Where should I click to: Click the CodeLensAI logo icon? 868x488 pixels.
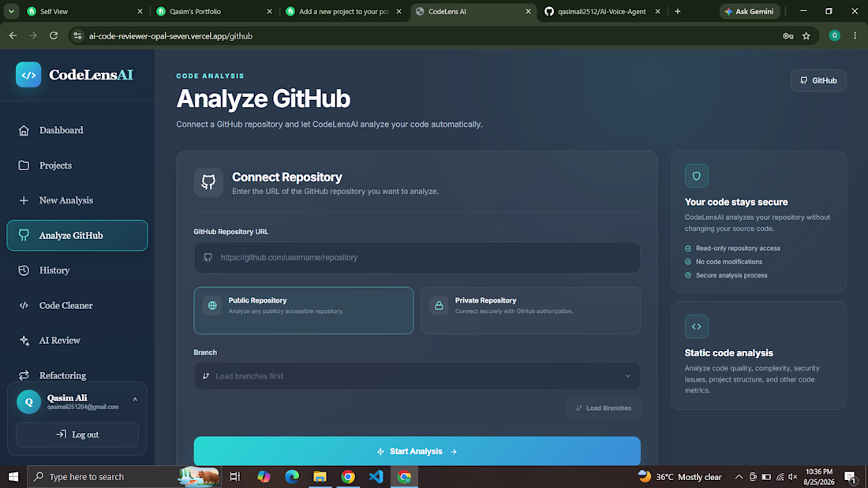pyautogui.click(x=28, y=75)
